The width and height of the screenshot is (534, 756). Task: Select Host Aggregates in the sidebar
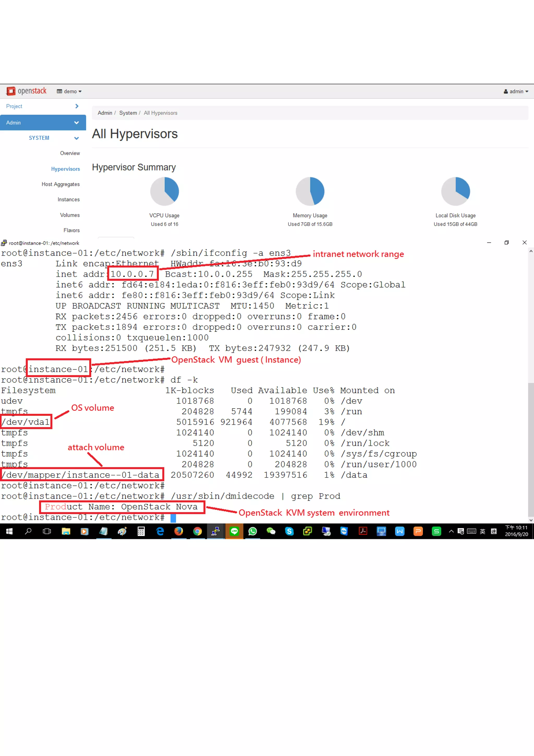(60, 184)
